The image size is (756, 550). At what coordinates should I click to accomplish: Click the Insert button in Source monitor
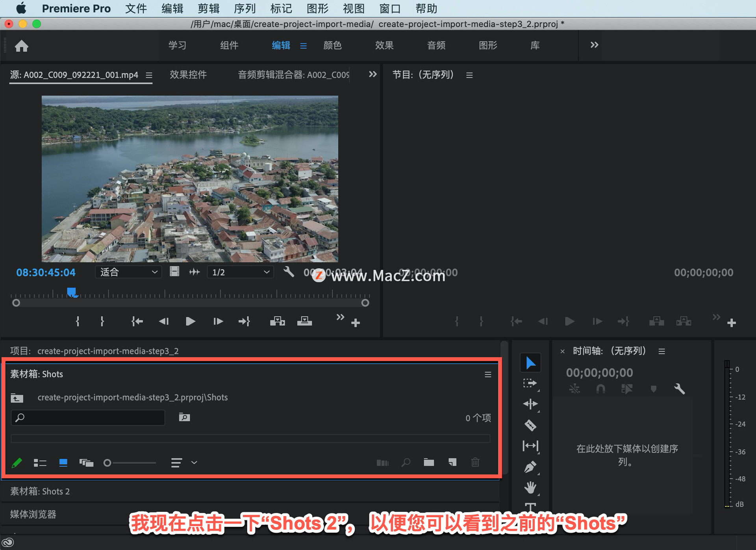click(x=278, y=321)
